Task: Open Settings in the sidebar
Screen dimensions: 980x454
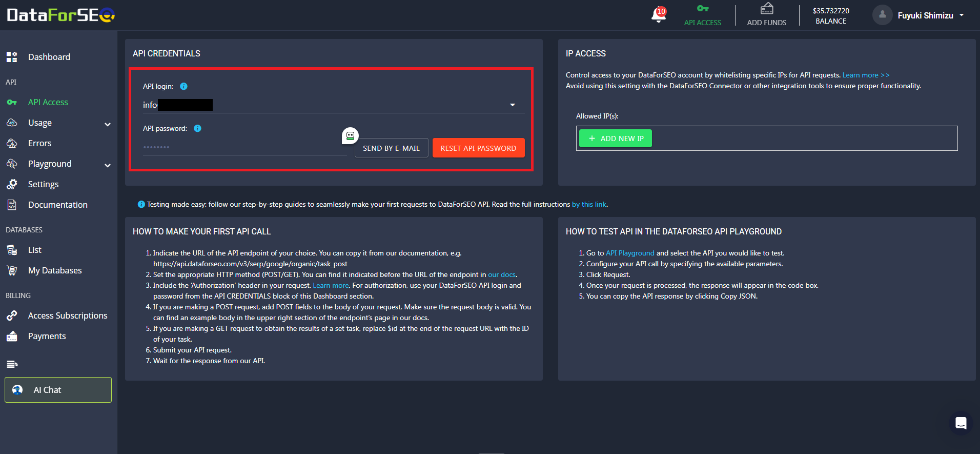Action: [44, 184]
